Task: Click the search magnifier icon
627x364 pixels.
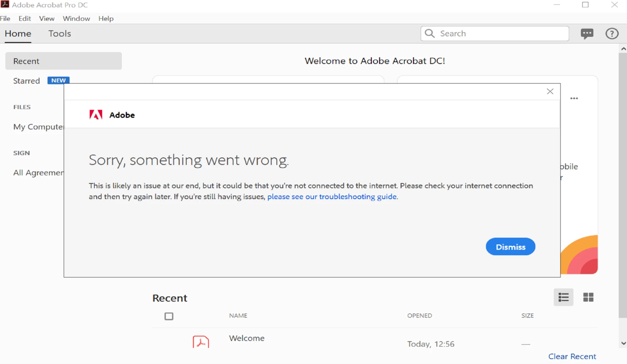Action: pyautogui.click(x=430, y=34)
